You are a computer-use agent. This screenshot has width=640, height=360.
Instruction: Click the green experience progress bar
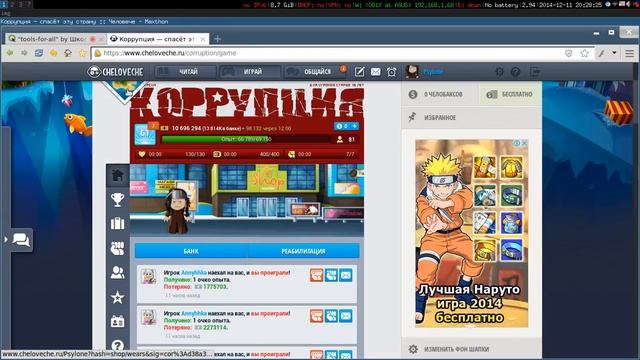(x=247, y=140)
